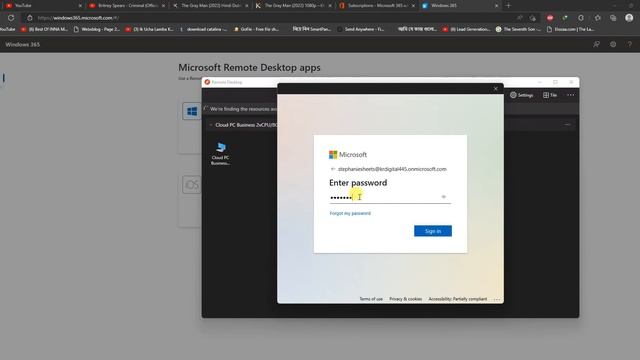Viewport: 640px width, 360px height.
Task: Select the iOS download tile
Action: click(x=192, y=185)
